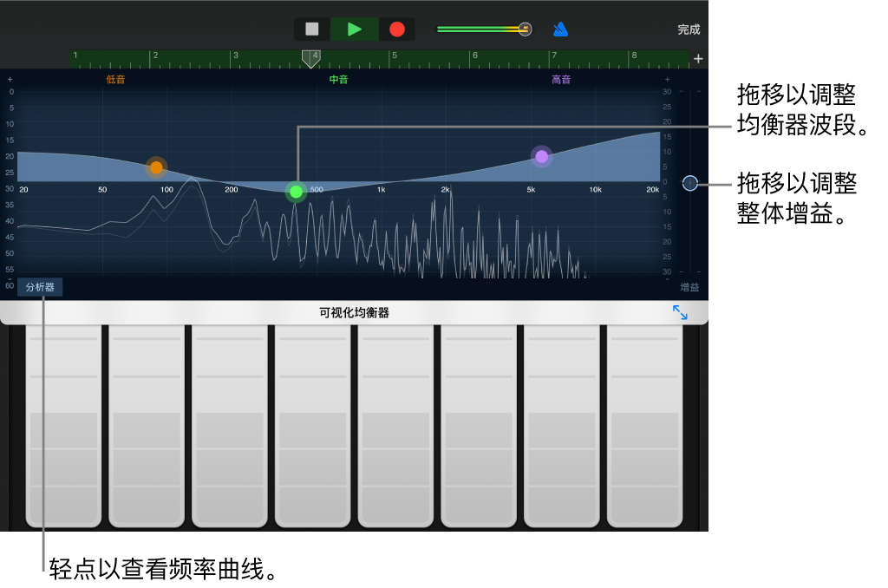888x588 pixels.
Task: Click bar 2 on the timeline ruler
Action: tap(155, 56)
